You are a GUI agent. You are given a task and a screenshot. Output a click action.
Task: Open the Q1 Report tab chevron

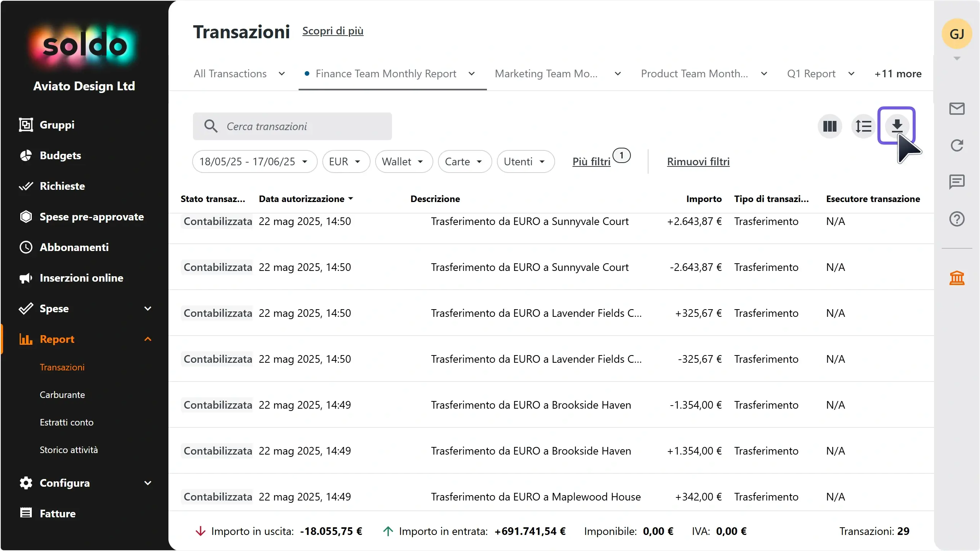click(851, 73)
